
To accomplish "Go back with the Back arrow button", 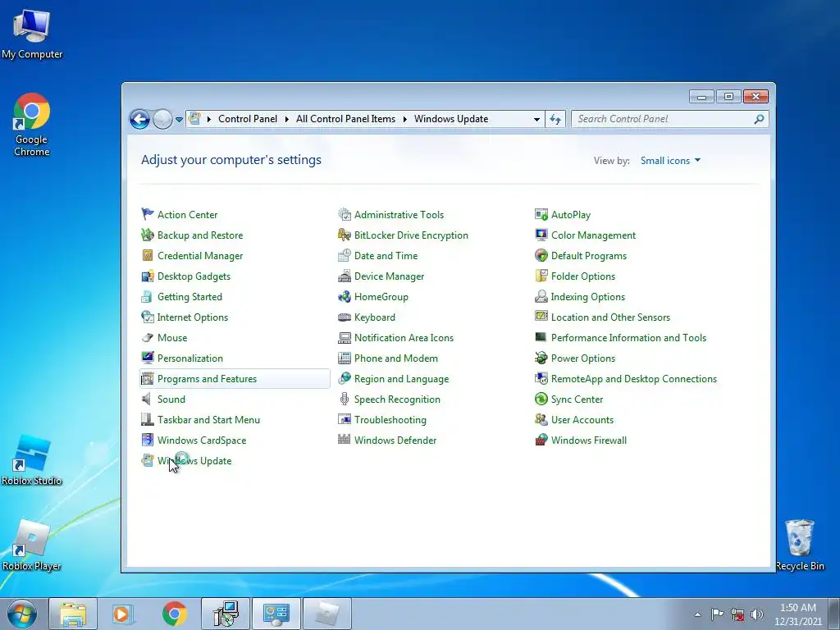I will [139, 119].
